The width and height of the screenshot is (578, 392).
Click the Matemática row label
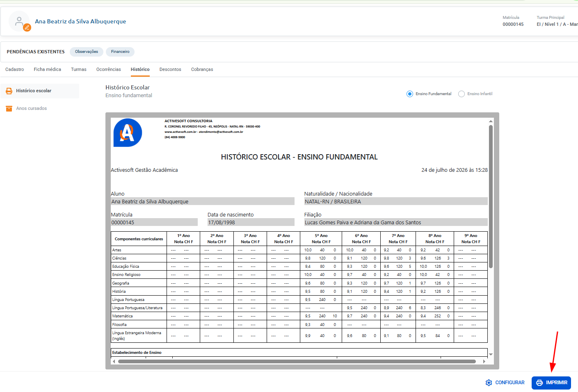click(123, 316)
